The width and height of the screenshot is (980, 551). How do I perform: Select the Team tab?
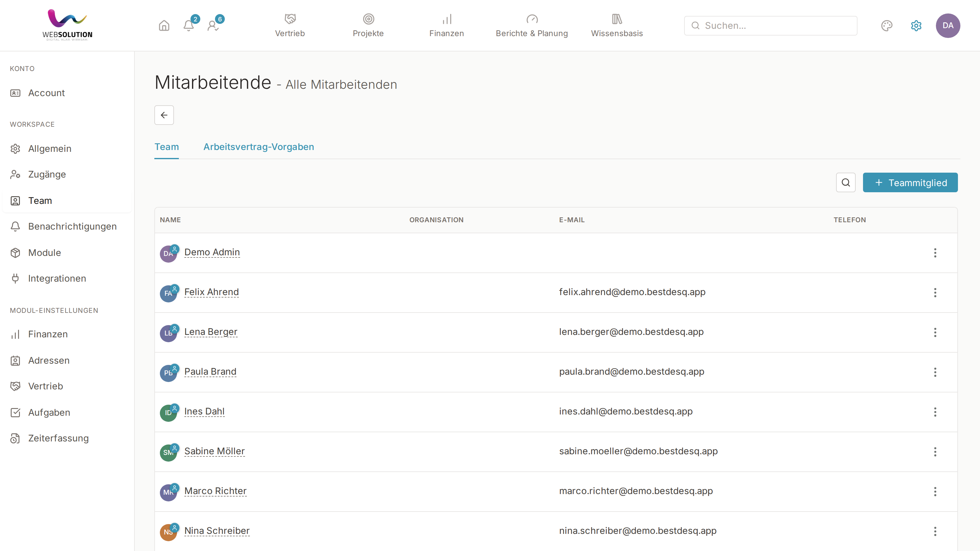coord(167,147)
